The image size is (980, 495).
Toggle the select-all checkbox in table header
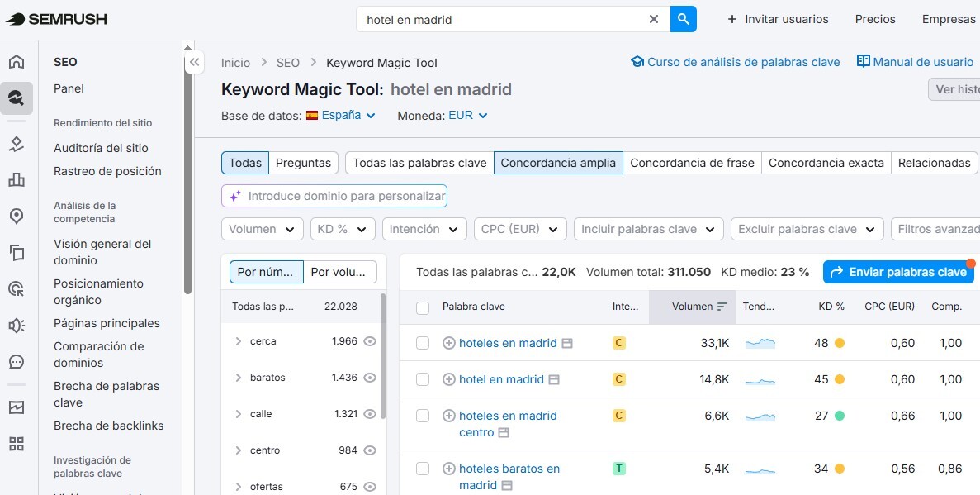pyautogui.click(x=423, y=307)
